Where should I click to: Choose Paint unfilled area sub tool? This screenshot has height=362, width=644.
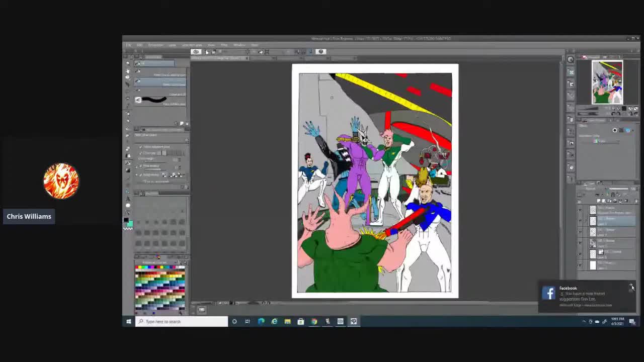[x=161, y=102]
